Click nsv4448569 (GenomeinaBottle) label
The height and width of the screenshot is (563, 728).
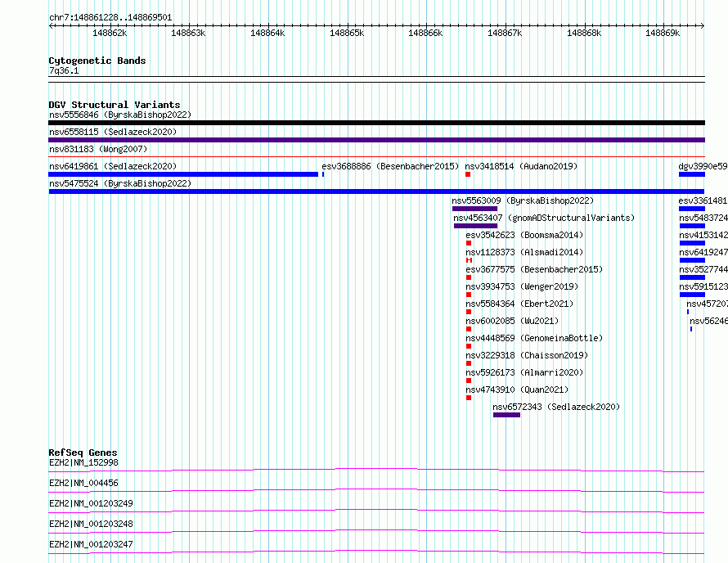coord(534,338)
